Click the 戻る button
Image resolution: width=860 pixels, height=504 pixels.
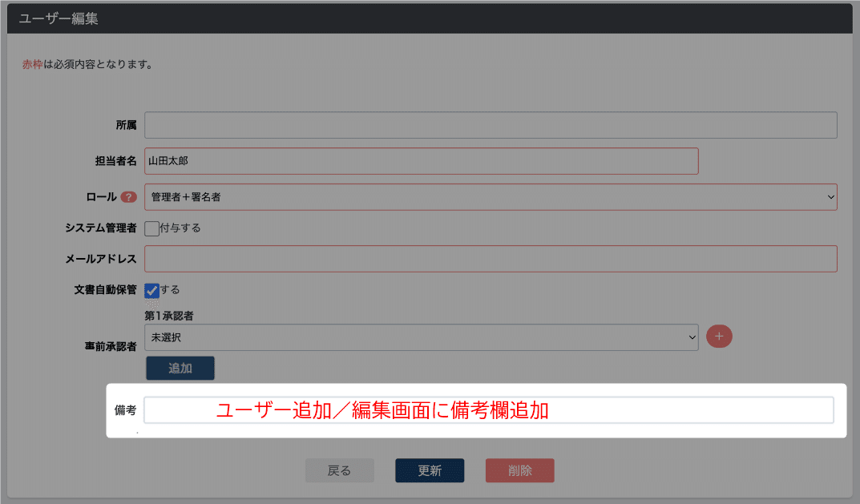click(340, 470)
